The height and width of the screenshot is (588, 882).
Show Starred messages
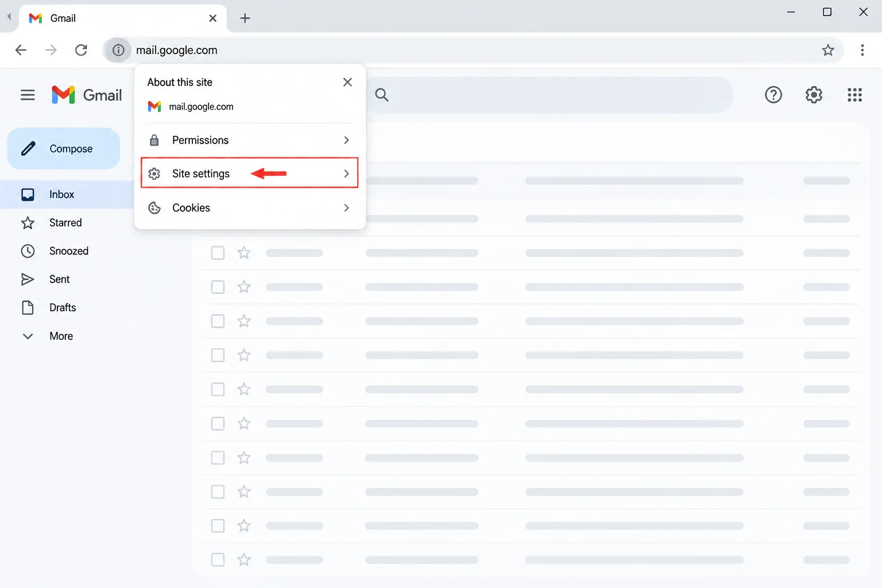[65, 223]
